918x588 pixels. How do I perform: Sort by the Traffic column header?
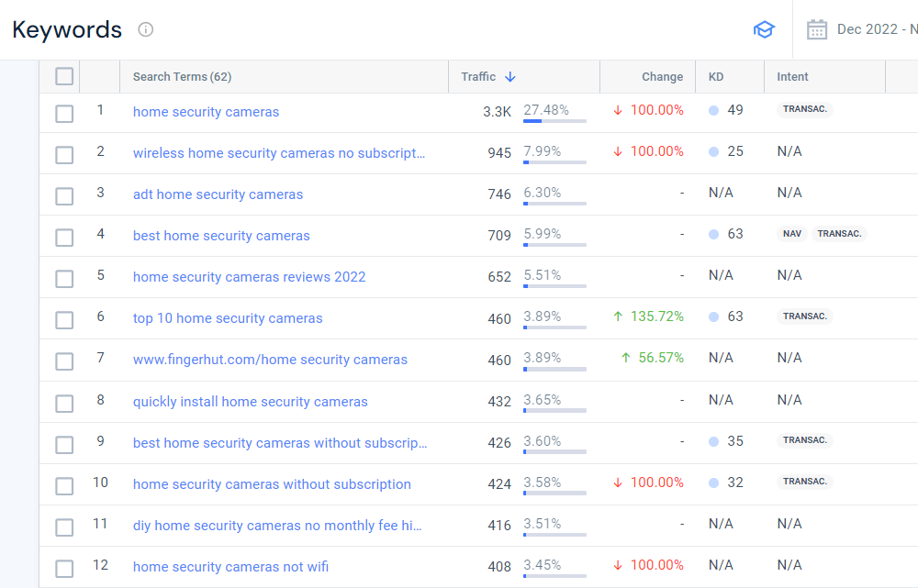click(x=478, y=77)
